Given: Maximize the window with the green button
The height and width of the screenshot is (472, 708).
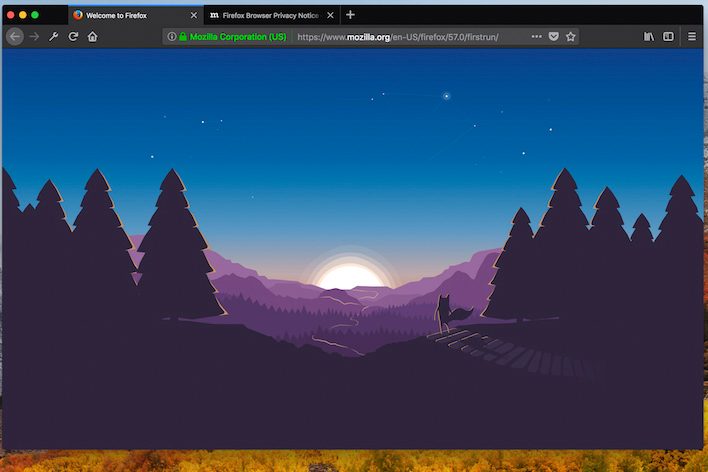Looking at the screenshot, I should pos(35,15).
